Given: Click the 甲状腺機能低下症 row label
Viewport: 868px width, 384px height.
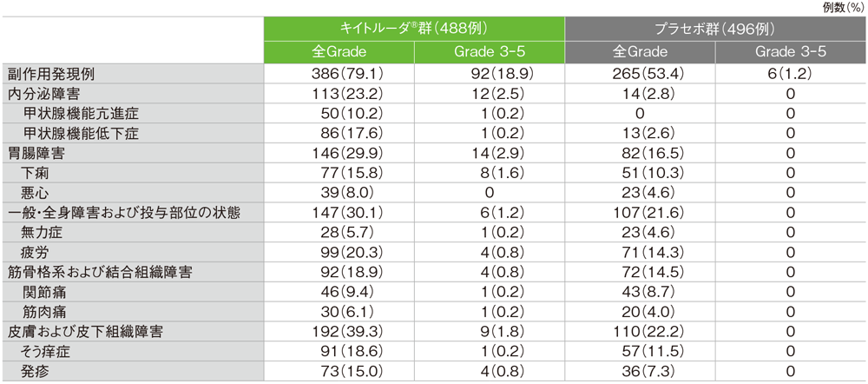Looking at the screenshot, I should pos(81,133).
